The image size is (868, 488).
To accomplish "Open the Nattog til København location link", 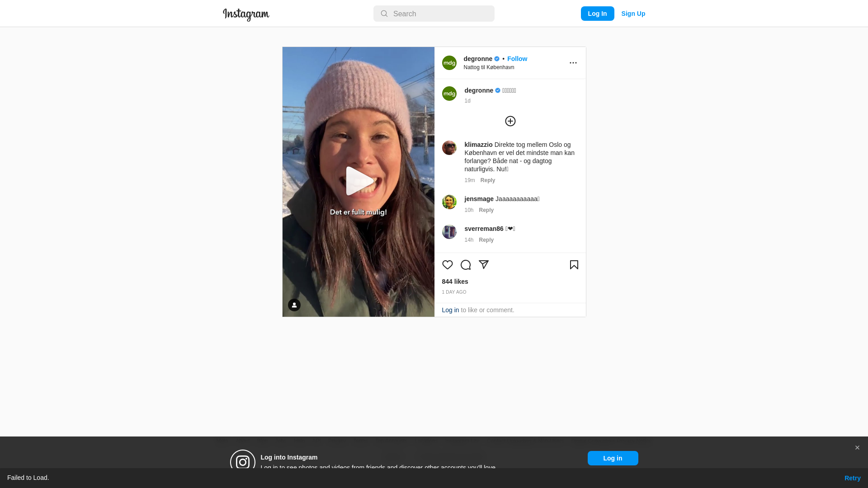I will 489,67.
